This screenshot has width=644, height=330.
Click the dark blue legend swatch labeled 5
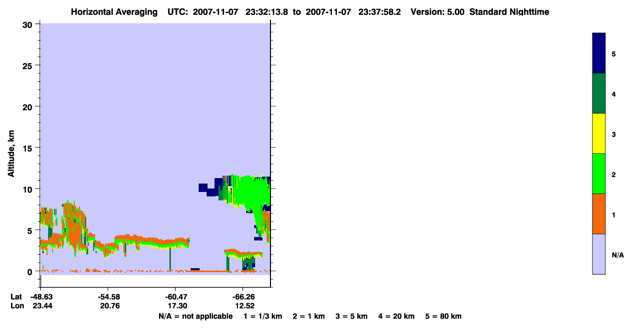click(x=599, y=53)
